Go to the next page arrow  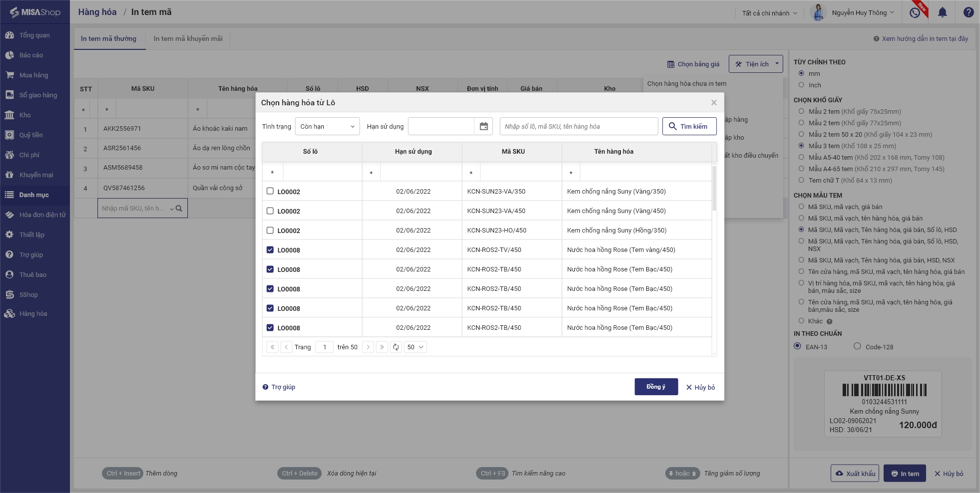(368, 347)
